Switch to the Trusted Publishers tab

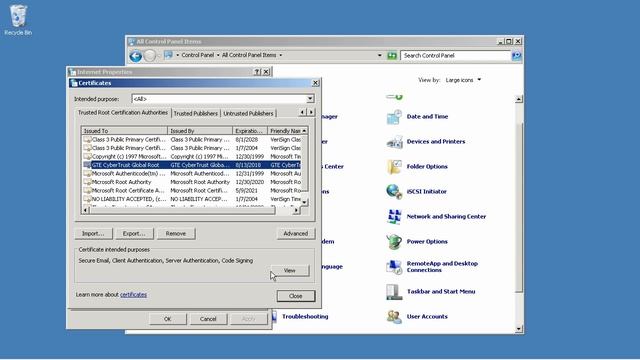pos(196,113)
